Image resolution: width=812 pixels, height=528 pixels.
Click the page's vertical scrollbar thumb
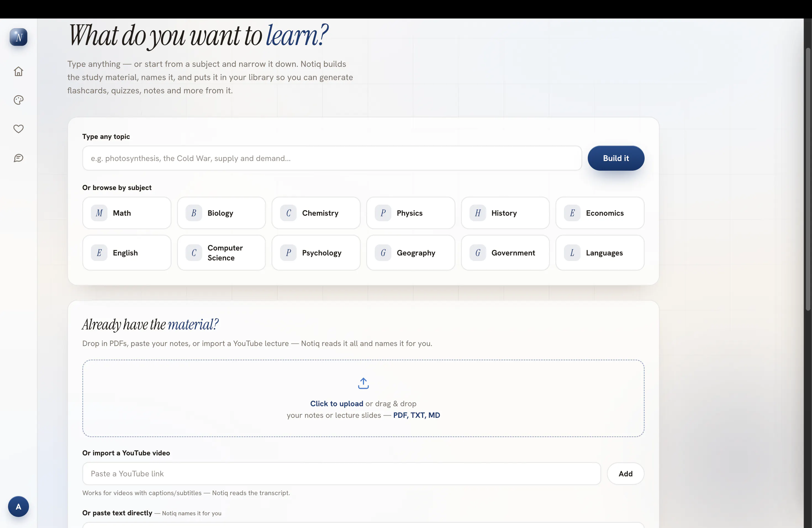click(808, 179)
